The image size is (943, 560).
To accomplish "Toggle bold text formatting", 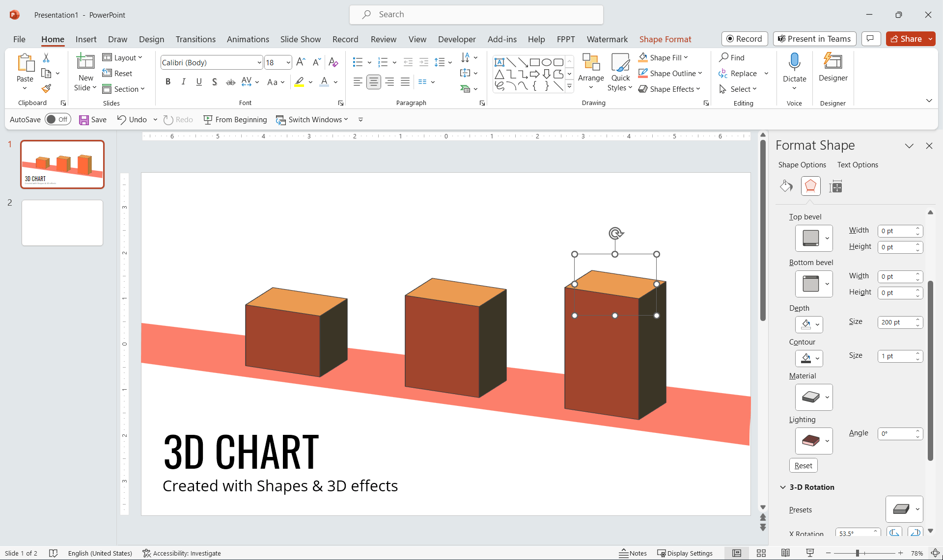I will click(x=167, y=81).
